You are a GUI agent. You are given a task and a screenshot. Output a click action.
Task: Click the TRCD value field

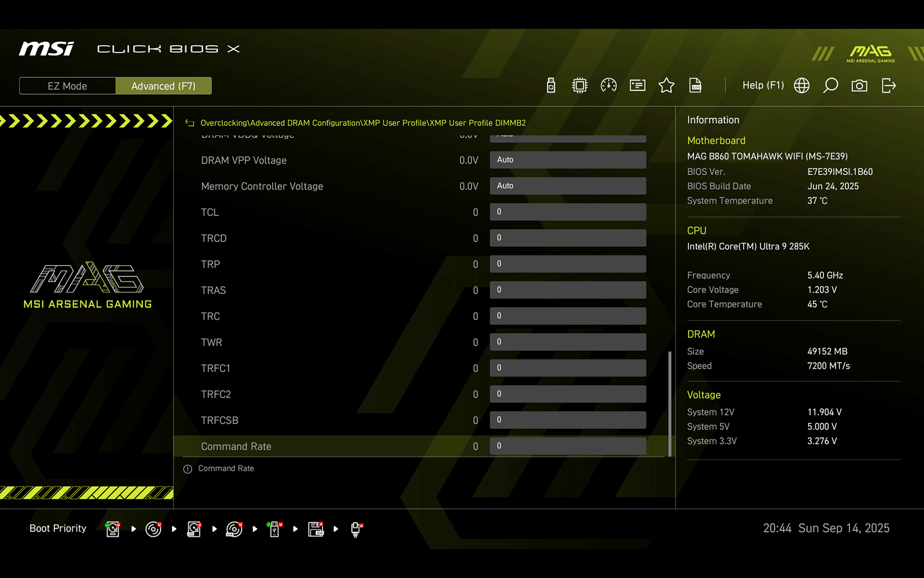click(568, 238)
